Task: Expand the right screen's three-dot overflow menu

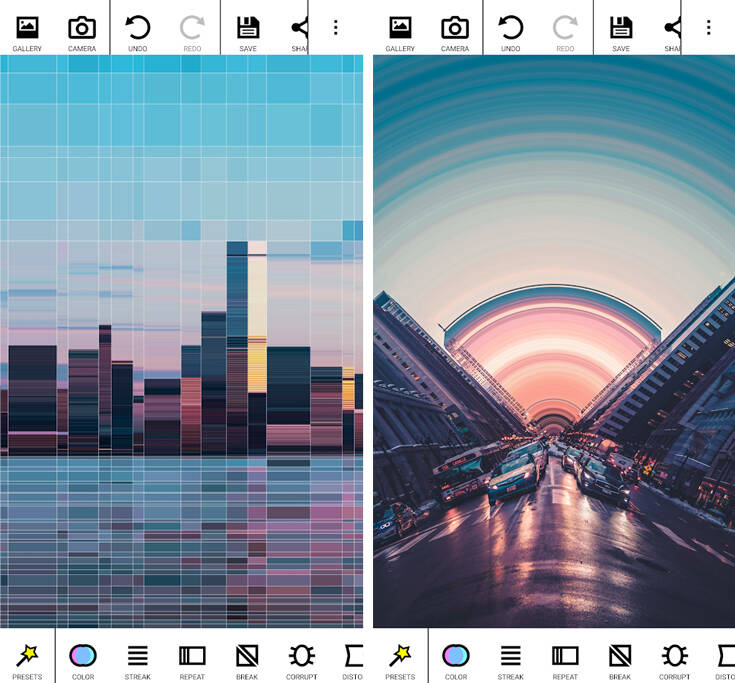Action: click(708, 28)
